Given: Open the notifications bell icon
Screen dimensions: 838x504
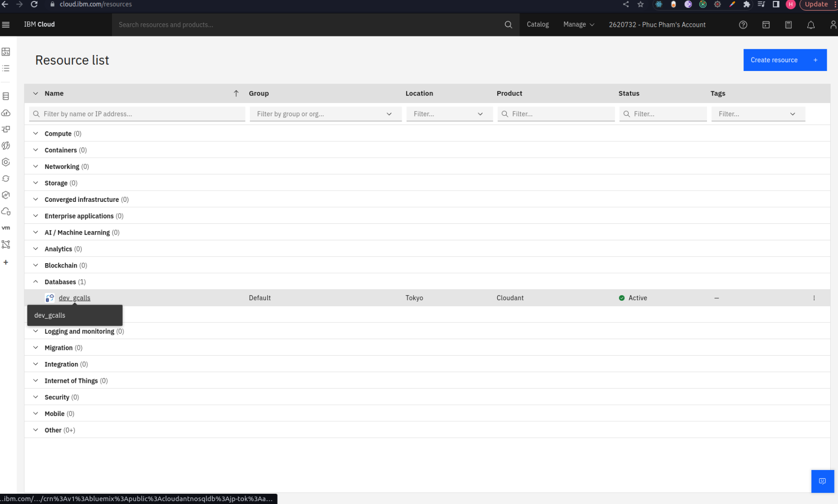Looking at the screenshot, I should click(x=811, y=25).
